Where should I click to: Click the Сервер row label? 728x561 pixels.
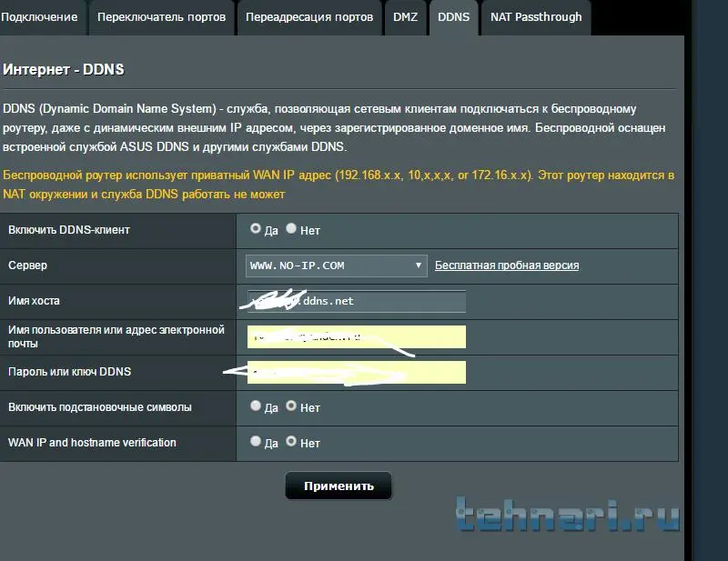tap(28, 265)
